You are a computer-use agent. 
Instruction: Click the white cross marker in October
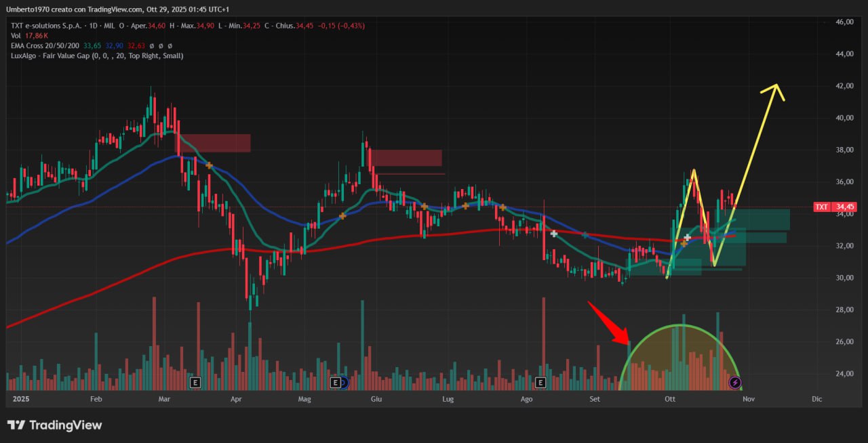tap(687, 238)
